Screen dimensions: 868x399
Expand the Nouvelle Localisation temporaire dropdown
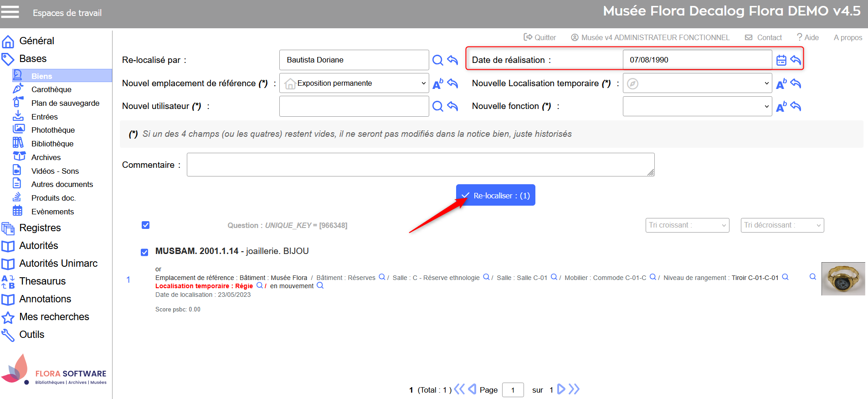[697, 83]
